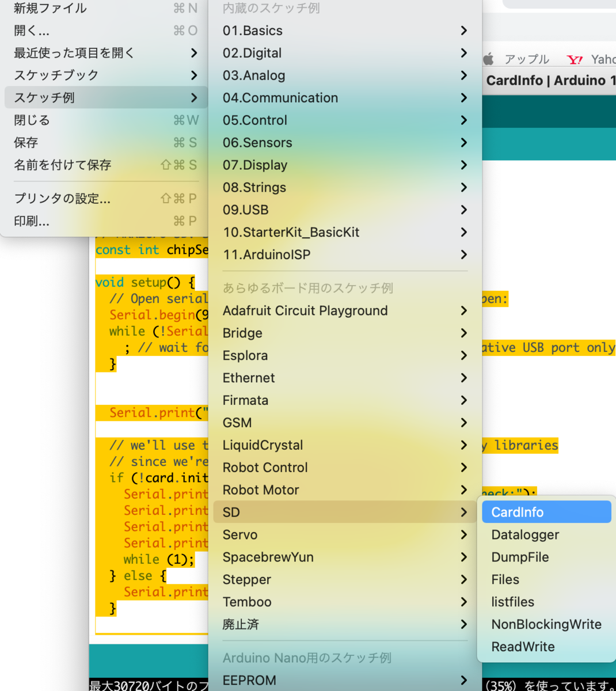This screenshot has width=616, height=691.
Task: Open the listfiles SD example
Action: (546, 602)
